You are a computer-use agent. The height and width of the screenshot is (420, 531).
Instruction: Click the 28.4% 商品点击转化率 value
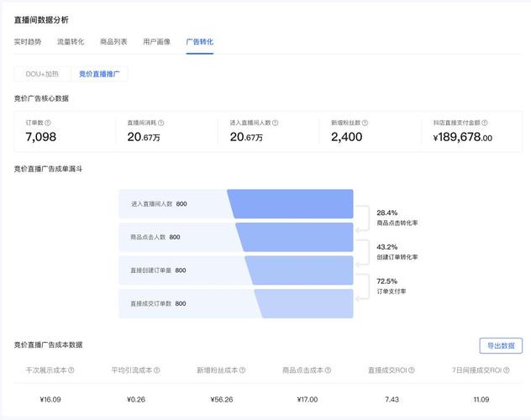(387, 213)
